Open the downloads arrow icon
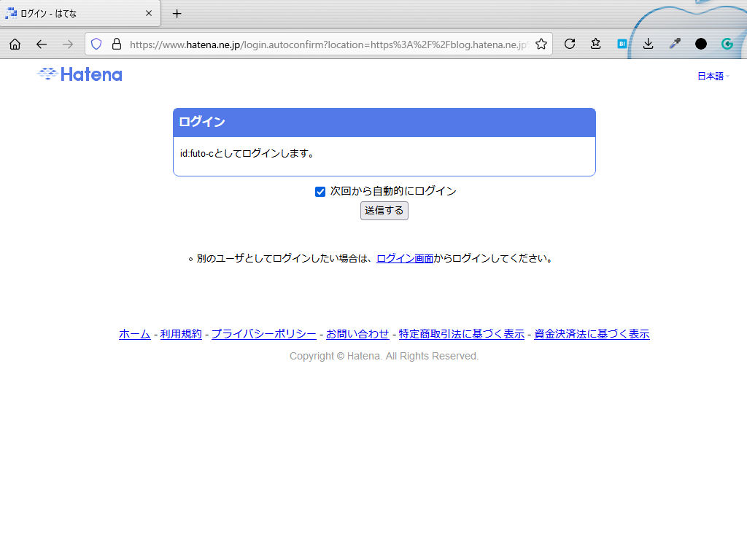The height and width of the screenshot is (560, 747). click(x=648, y=44)
